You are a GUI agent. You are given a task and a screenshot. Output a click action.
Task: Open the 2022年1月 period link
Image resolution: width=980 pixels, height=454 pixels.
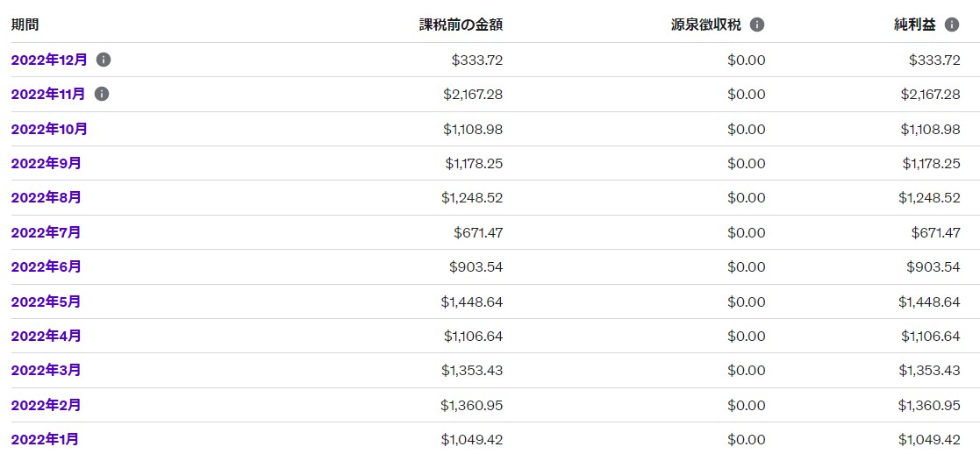coord(45,439)
